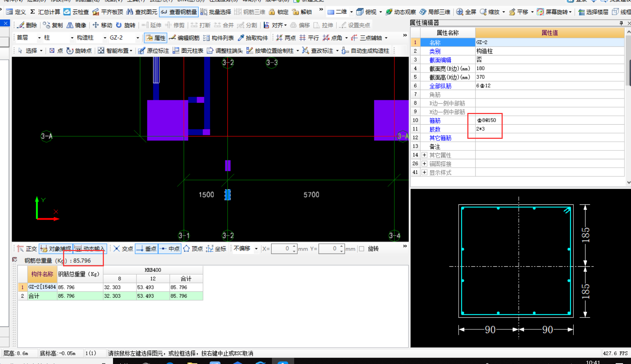Toggle 交点 intersection snap
The height and width of the screenshot is (364, 631).
coord(123,248)
